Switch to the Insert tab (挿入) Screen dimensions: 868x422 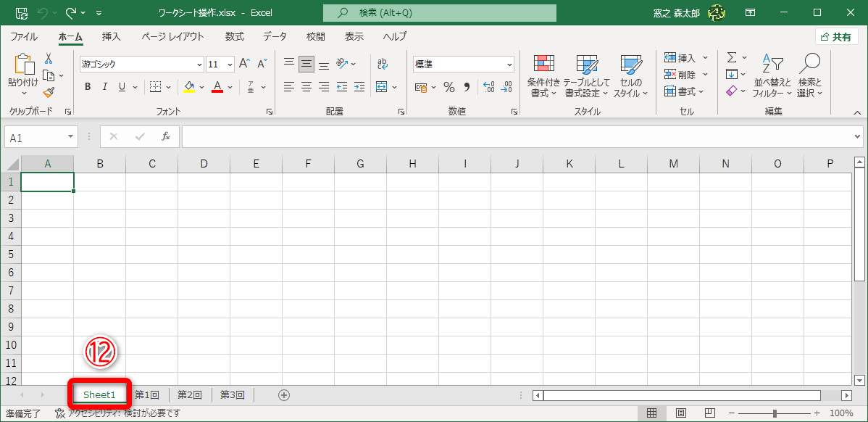112,36
